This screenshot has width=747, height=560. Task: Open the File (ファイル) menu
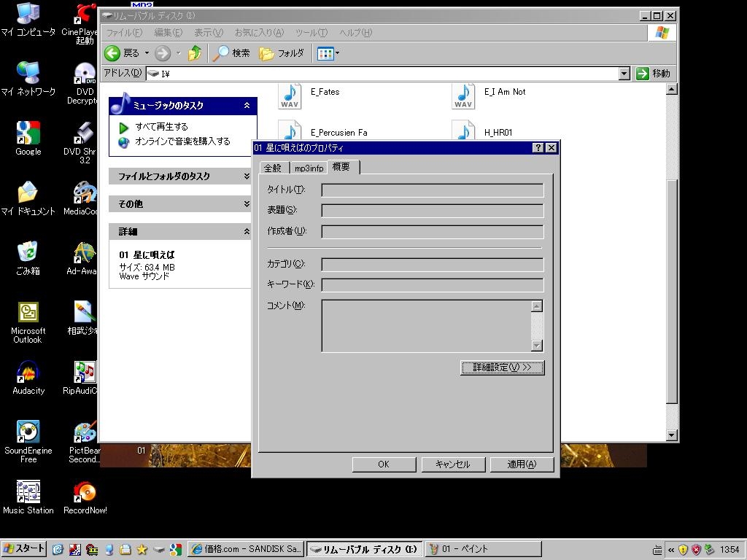point(124,33)
